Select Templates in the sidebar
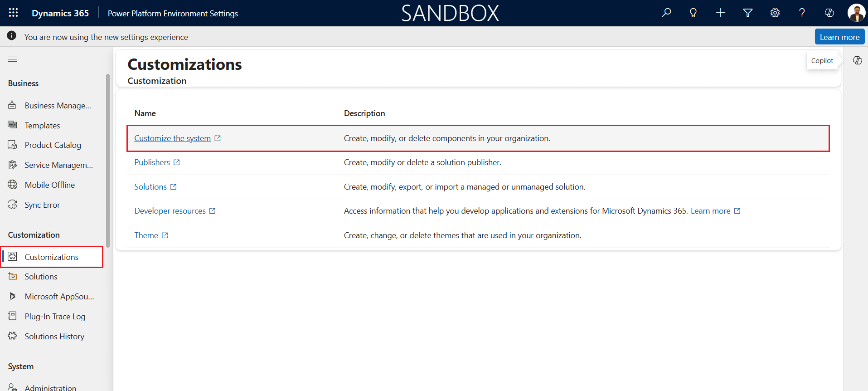The height and width of the screenshot is (391, 868). [x=42, y=126]
